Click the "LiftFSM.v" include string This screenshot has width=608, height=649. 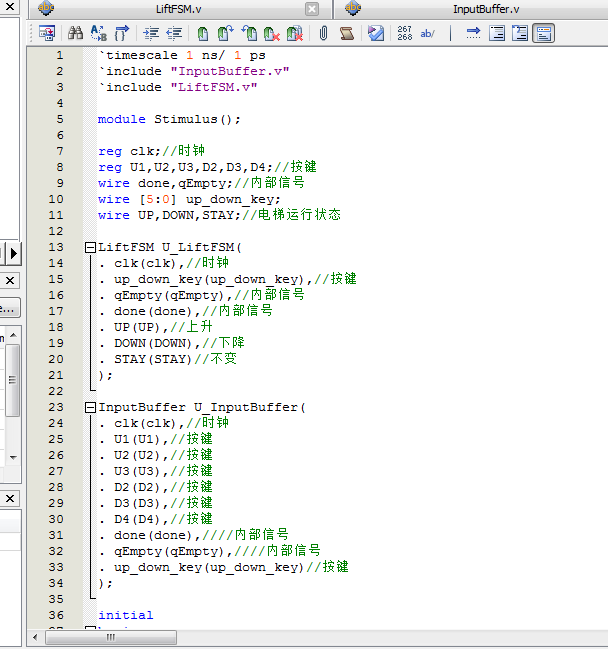coord(214,87)
